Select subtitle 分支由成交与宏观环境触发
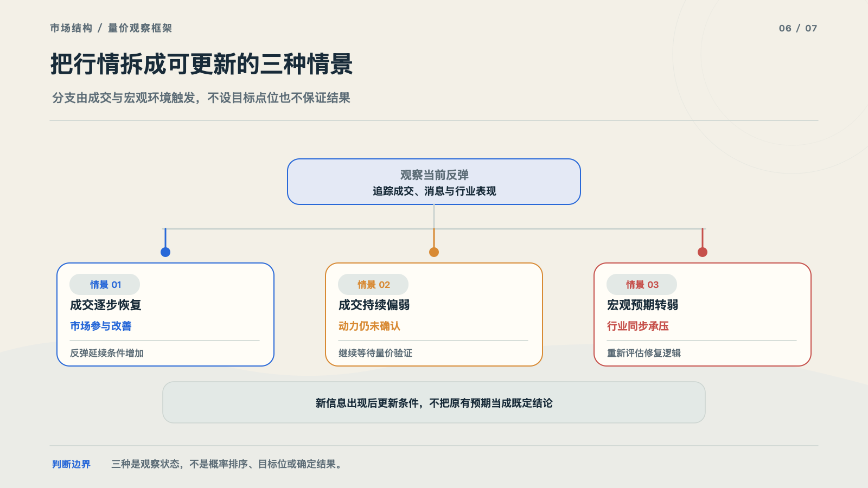This screenshot has width=868, height=488. pos(201,98)
